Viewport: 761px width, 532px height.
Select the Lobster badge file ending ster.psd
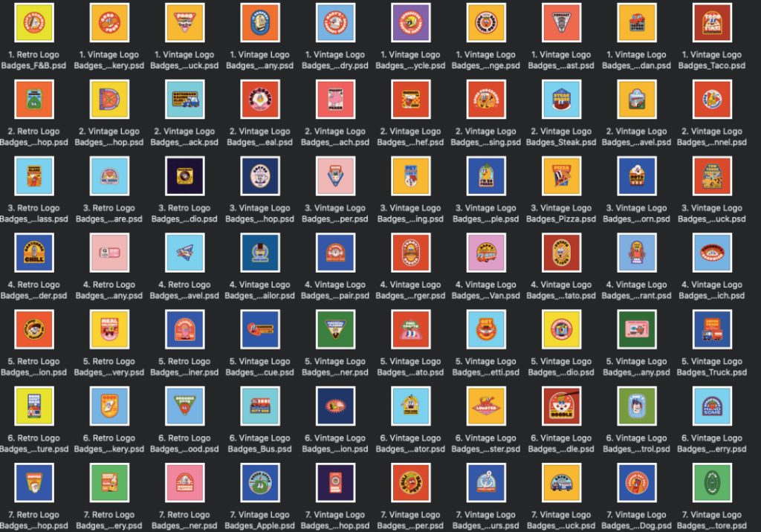click(x=486, y=406)
